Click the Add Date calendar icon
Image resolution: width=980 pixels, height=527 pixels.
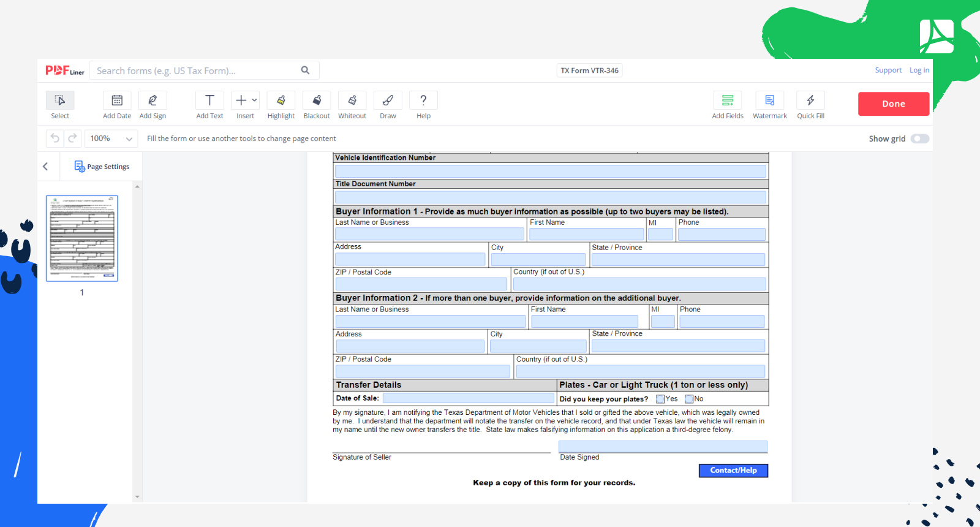point(117,100)
